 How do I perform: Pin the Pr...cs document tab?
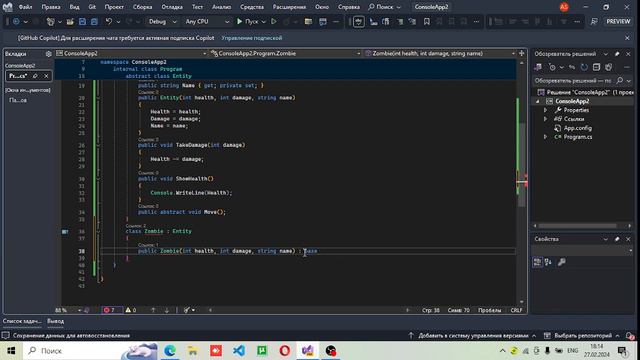pos(35,76)
